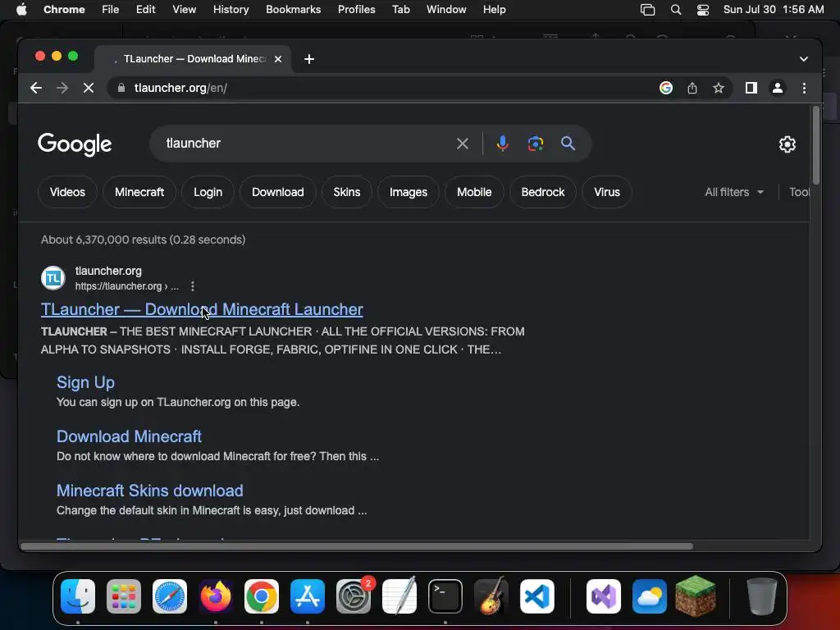Launch Safari from the Dock
The image size is (840, 630).
point(170,596)
